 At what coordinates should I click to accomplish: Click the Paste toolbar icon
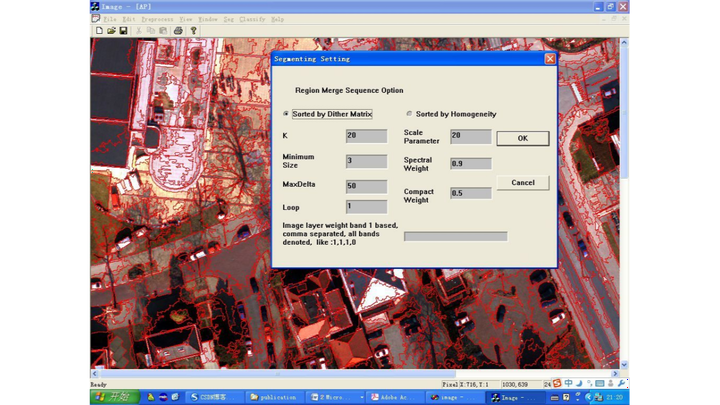163,31
